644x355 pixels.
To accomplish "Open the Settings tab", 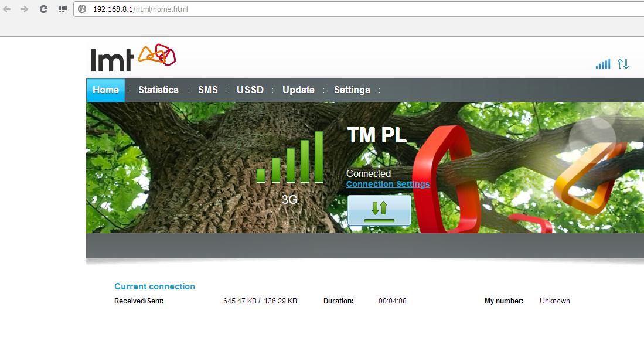I will click(x=352, y=90).
